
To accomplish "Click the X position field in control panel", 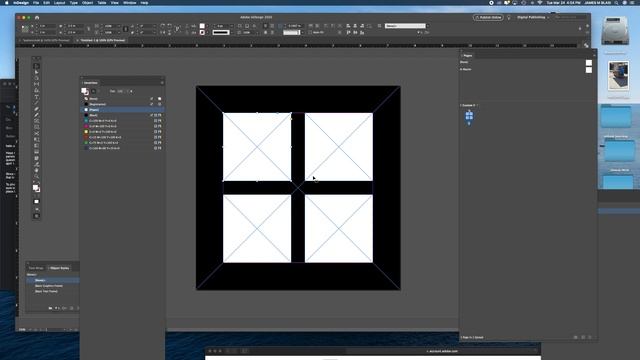I will [47, 26].
